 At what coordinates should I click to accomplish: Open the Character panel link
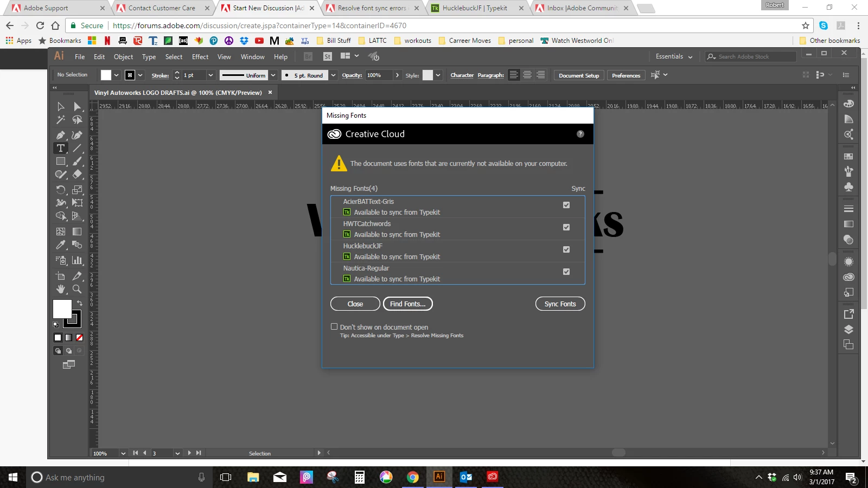(462, 75)
